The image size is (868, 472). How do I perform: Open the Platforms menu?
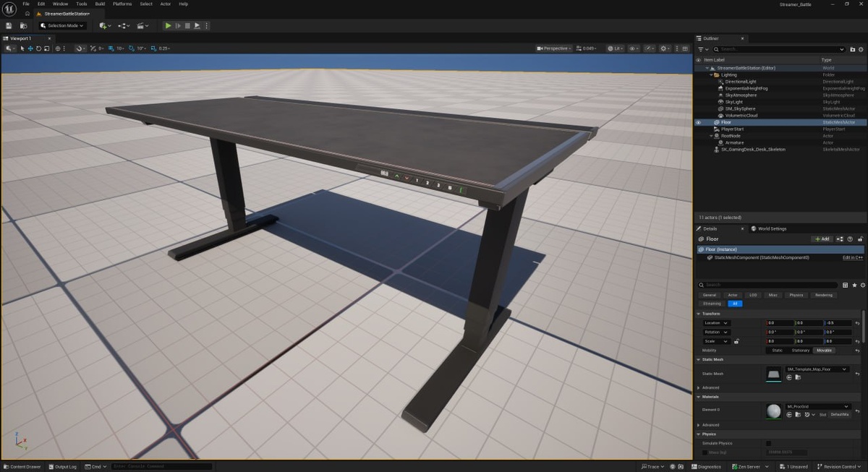[x=122, y=4]
